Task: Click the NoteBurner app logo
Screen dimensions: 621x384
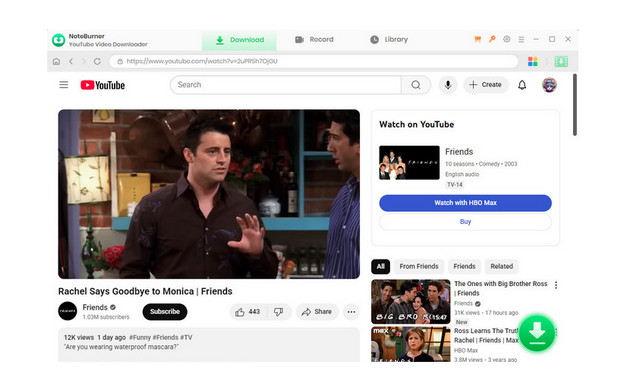Action: [x=59, y=40]
